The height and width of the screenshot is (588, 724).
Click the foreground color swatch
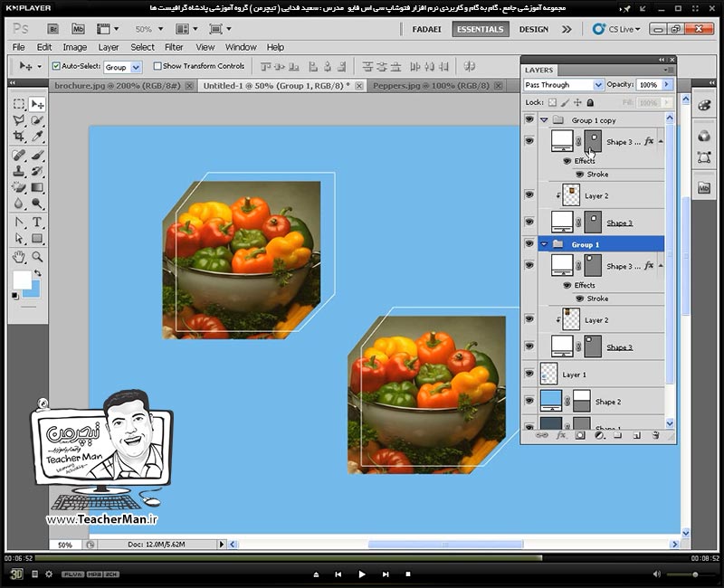(22, 280)
